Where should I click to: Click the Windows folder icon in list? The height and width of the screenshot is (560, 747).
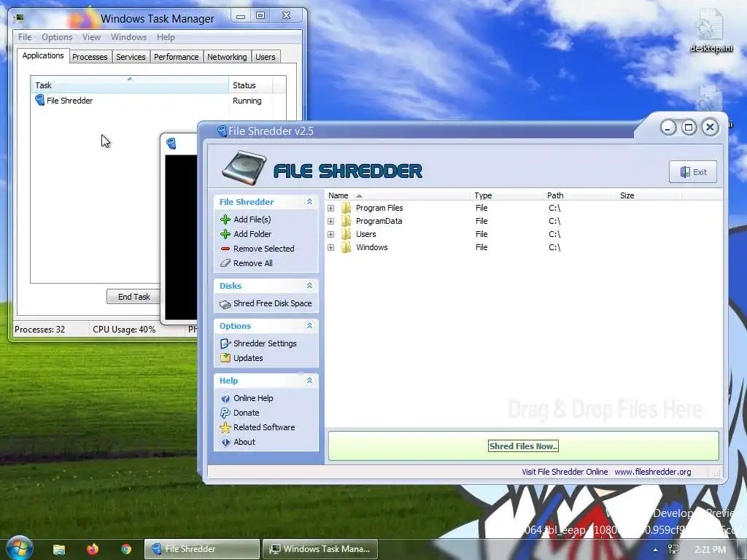pyautogui.click(x=347, y=247)
